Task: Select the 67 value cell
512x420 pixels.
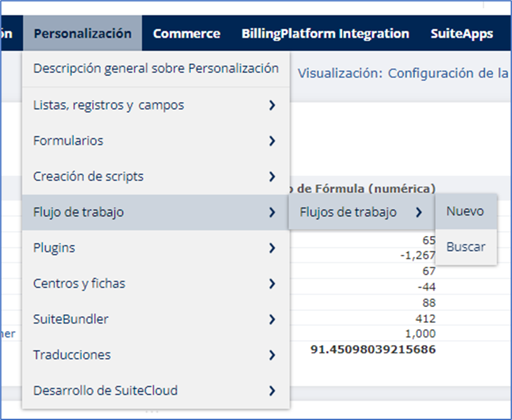Action: (x=429, y=271)
